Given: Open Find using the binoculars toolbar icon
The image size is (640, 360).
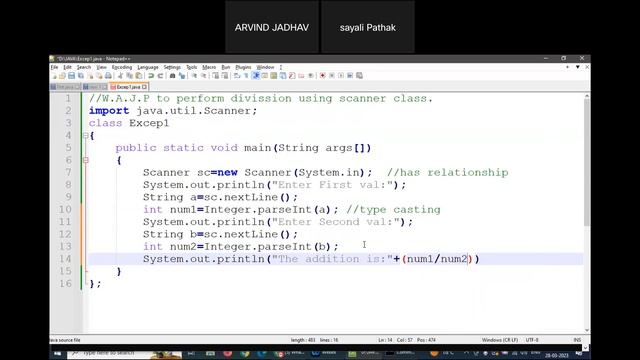Looking at the screenshot, I should tap(173, 76).
